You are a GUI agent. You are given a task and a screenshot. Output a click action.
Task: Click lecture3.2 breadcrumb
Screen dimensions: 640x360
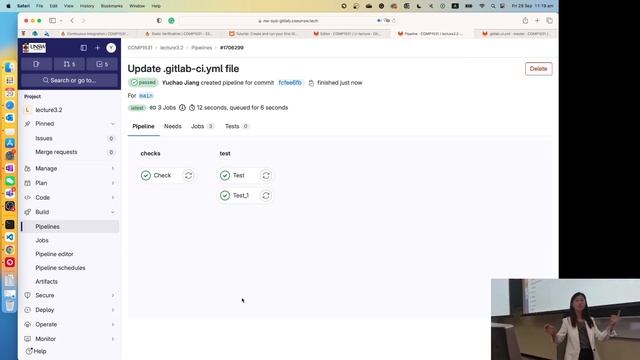(x=171, y=48)
